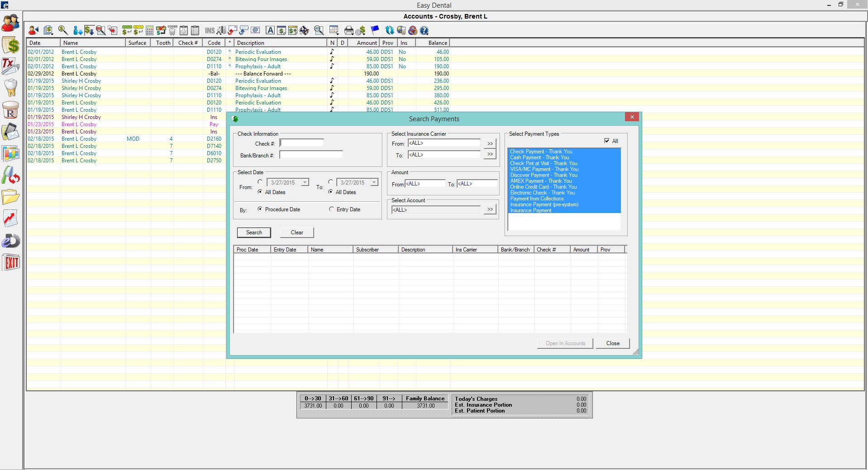Open the Accounts module with dollar sign
The height and width of the screenshot is (470, 868).
[x=10, y=45]
